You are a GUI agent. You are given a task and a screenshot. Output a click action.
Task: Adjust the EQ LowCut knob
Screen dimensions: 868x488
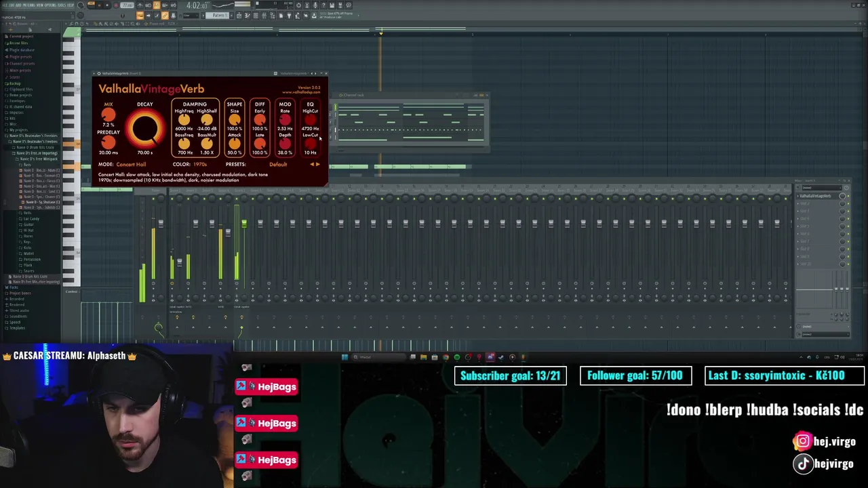coord(311,144)
